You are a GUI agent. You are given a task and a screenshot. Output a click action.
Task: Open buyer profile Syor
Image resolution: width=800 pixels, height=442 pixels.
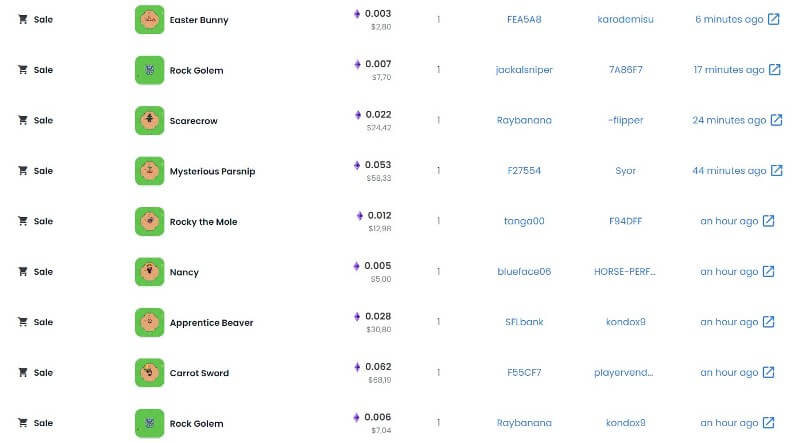point(626,171)
